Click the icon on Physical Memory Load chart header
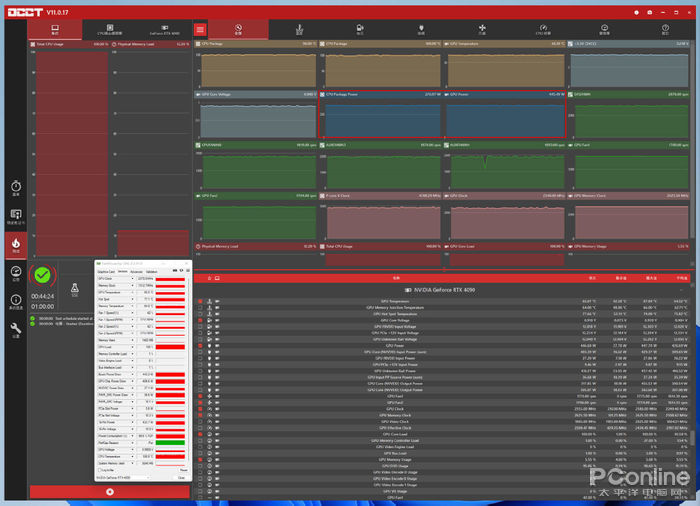The image size is (700, 506). 114,44
